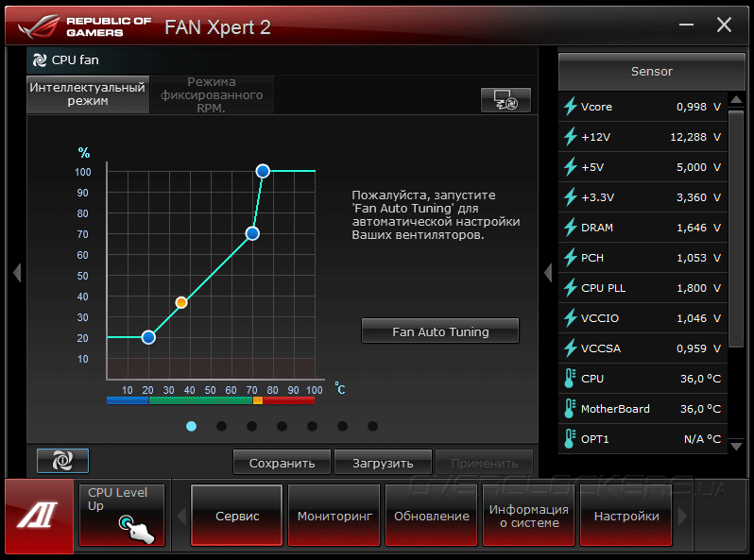Select the 70% fan curve point

click(x=252, y=233)
